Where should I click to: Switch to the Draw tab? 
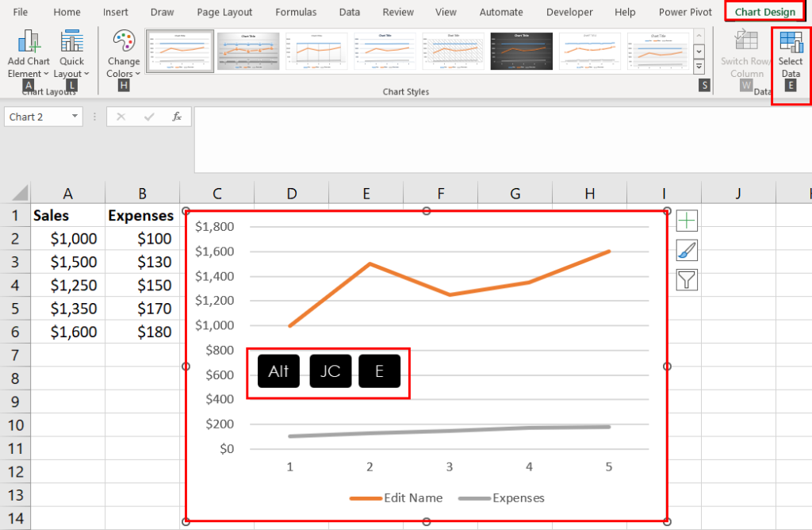(162, 12)
